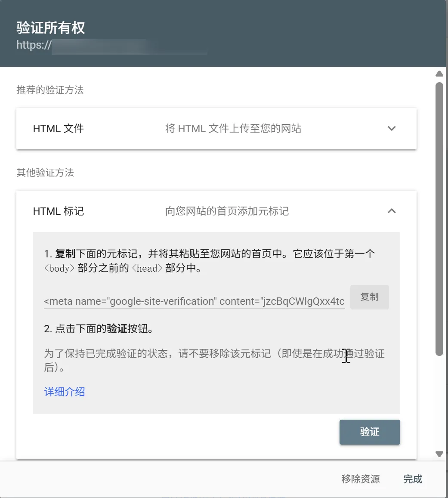Open the 详细介绍 link
Image resolution: width=448 pixels, height=498 pixels.
click(x=65, y=392)
